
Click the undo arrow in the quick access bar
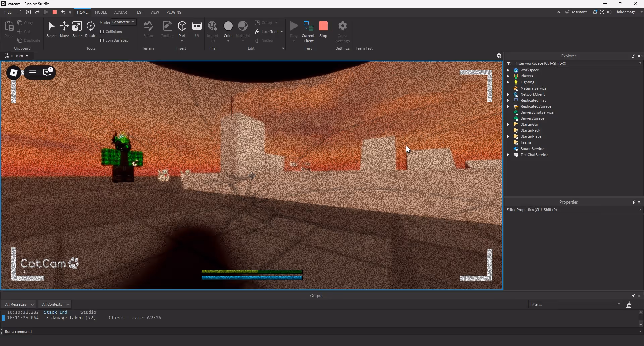click(x=63, y=12)
